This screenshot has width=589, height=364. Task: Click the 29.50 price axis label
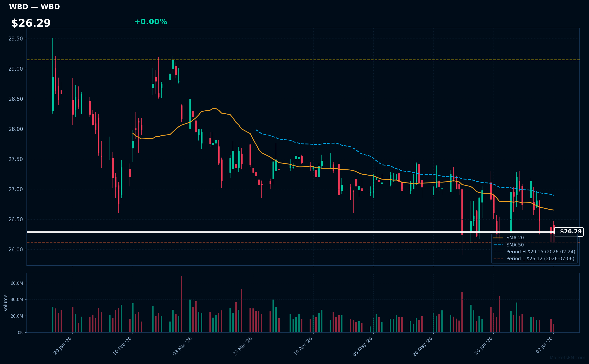point(16,39)
